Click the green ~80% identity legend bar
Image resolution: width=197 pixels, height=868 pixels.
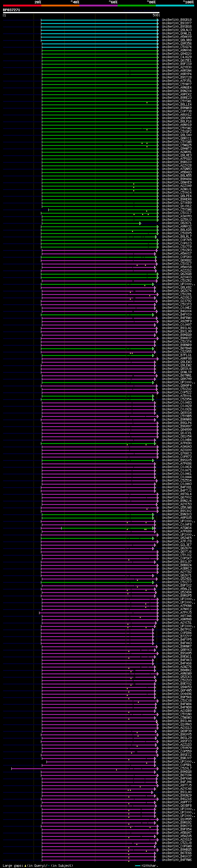137,6
